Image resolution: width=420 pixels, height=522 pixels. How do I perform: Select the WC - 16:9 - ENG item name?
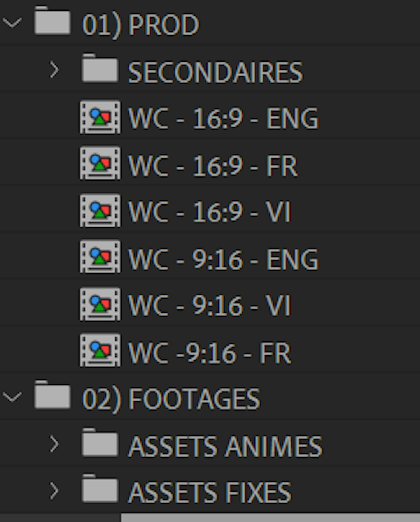(223, 118)
